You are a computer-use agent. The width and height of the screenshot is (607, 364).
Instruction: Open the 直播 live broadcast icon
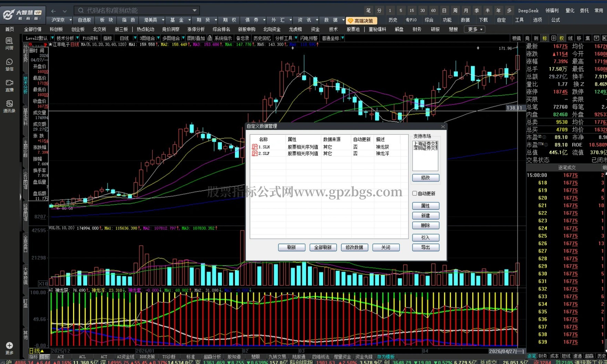tap(9, 85)
